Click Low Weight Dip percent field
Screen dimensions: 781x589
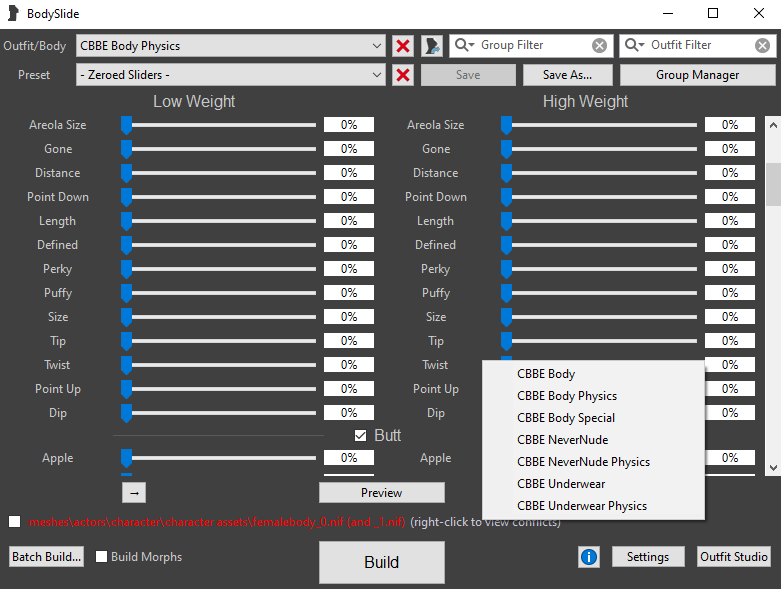pos(349,413)
